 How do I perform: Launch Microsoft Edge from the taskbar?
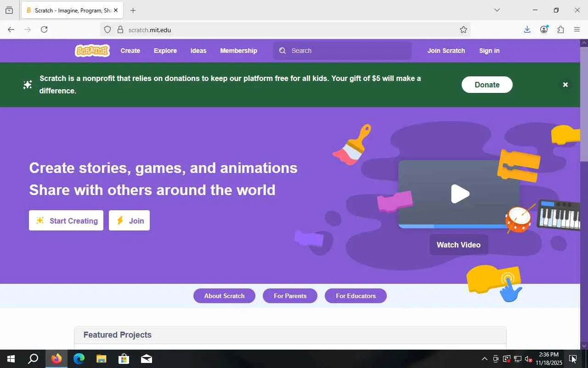79,359
